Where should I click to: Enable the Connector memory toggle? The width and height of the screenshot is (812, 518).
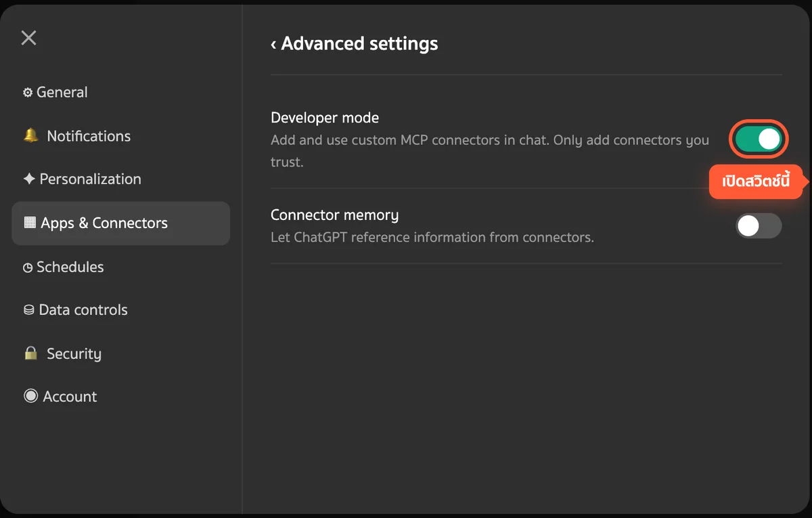pyautogui.click(x=759, y=226)
